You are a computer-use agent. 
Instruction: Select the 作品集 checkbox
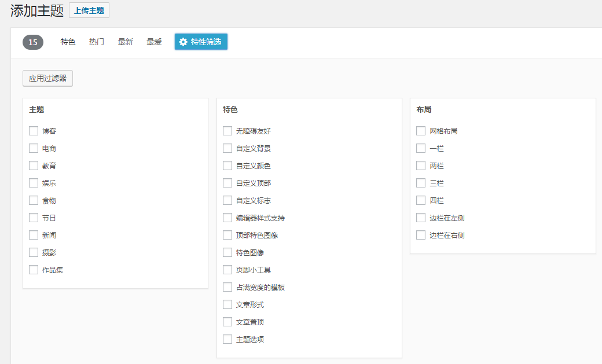[34, 270]
